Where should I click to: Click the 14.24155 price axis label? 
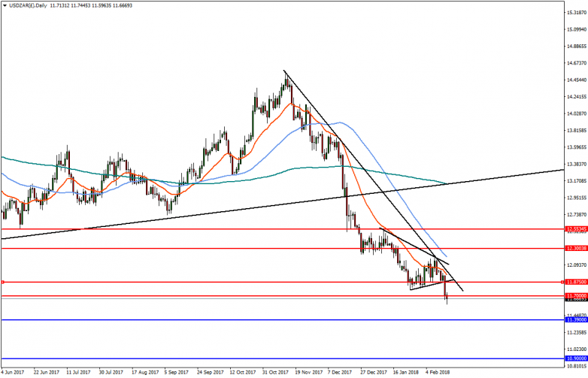(577, 96)
